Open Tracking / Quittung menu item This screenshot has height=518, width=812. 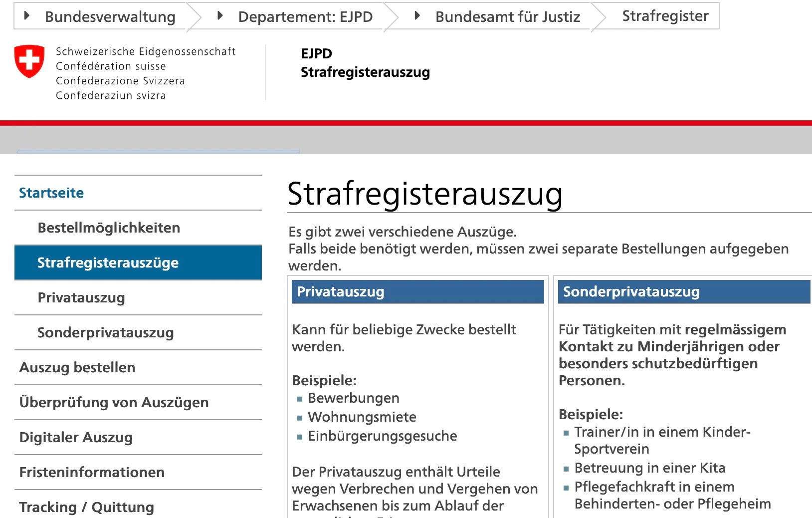(x=138, y=505)
